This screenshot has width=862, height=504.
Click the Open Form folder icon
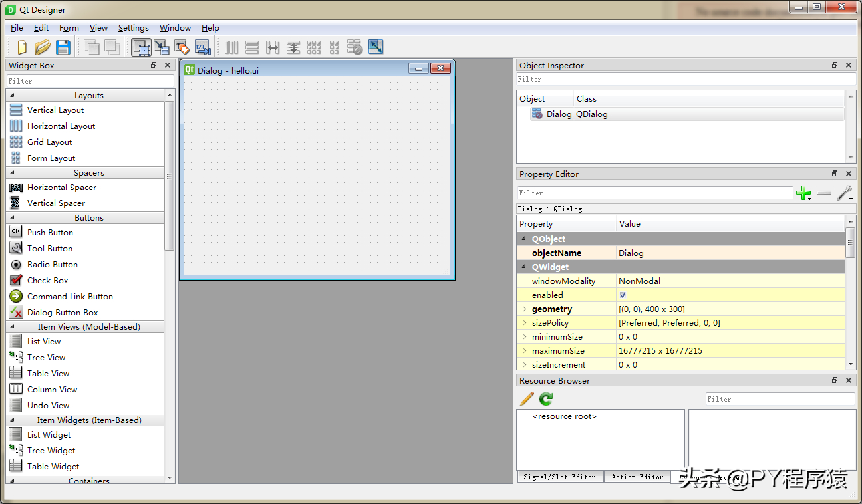(x=43, y=47)
